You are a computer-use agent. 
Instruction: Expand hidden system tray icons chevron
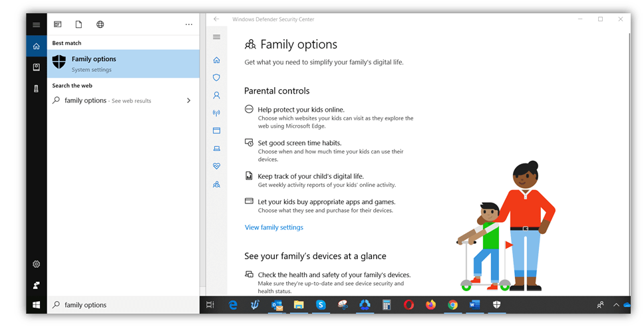pos(616,305)
